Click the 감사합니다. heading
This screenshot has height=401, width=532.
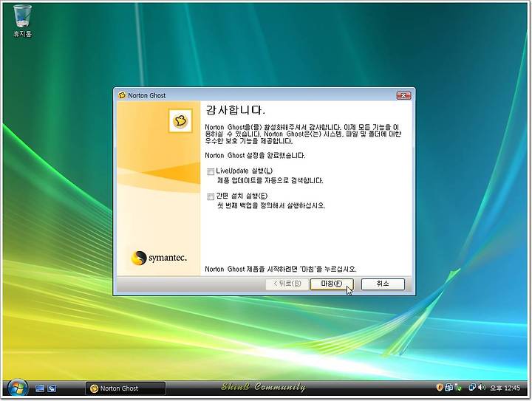[x=235, y=111]
